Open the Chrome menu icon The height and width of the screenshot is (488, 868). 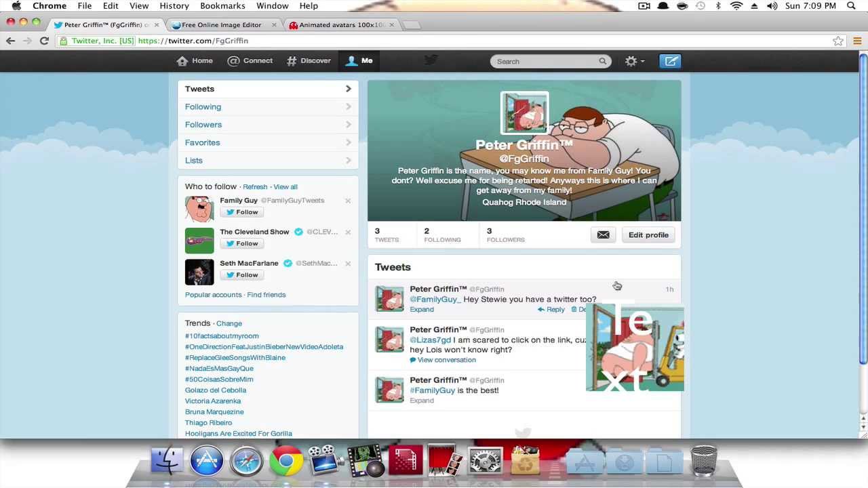857,41
